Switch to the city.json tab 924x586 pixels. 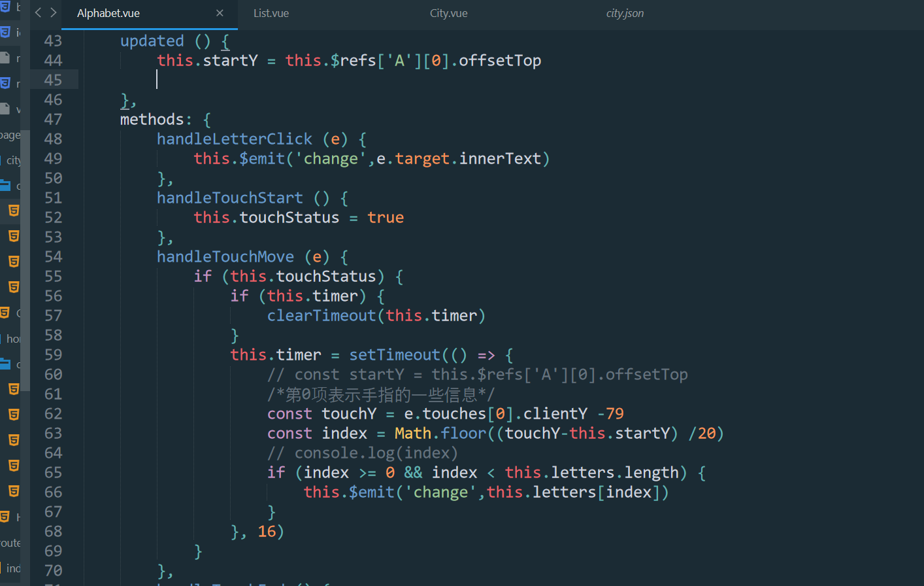[625, 13]
